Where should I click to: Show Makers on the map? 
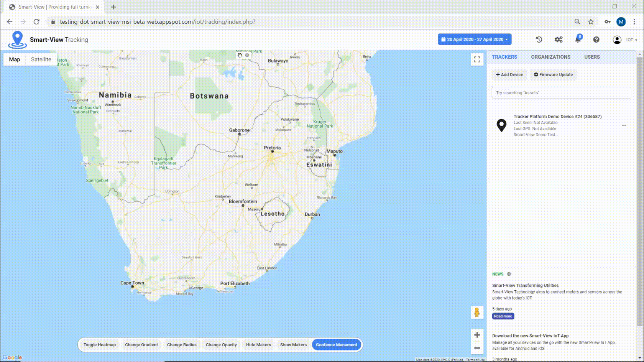[293, 345]
